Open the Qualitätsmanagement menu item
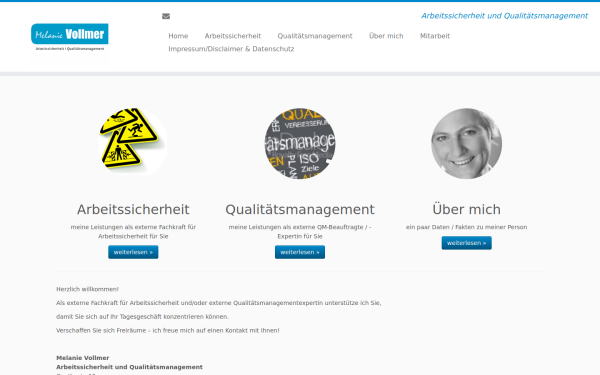 [x=315, y=36]
